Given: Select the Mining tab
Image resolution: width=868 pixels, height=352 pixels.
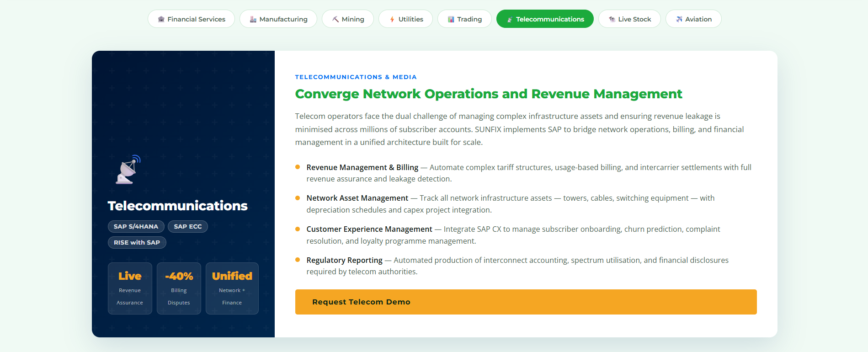Looking at the screenshot, I should pos(347,19).
